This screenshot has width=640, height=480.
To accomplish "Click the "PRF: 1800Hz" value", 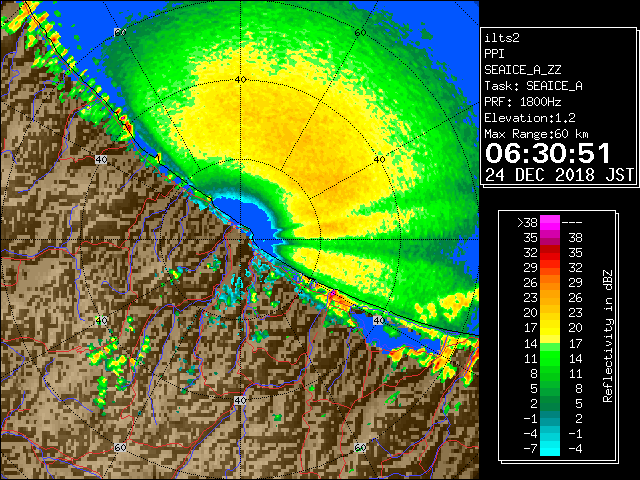I will (x=523, y=102).
